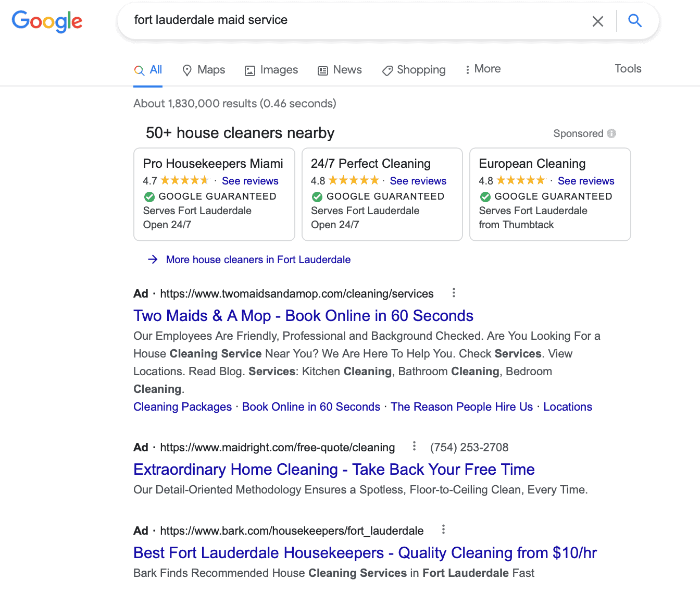The height and width of the screenshot is (592, 700).
Task: See reviews for Pro Housekeepers Miami
Action: [x=250, y=181]
